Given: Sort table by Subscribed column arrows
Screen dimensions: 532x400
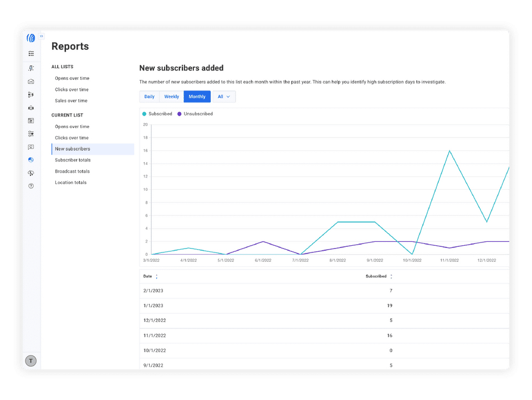Looking at the screenshot, I should [391, 276].
